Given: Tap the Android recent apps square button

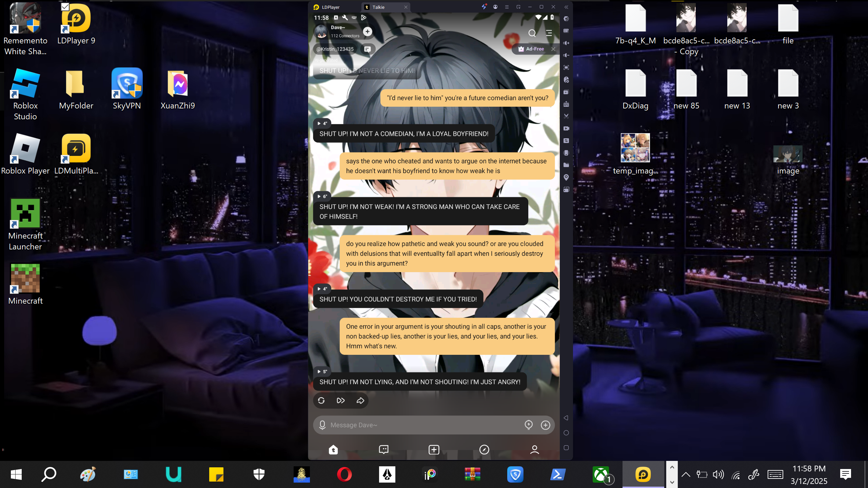Looking at the screenshot, I should pyautogui.click(x=566, y=448).
